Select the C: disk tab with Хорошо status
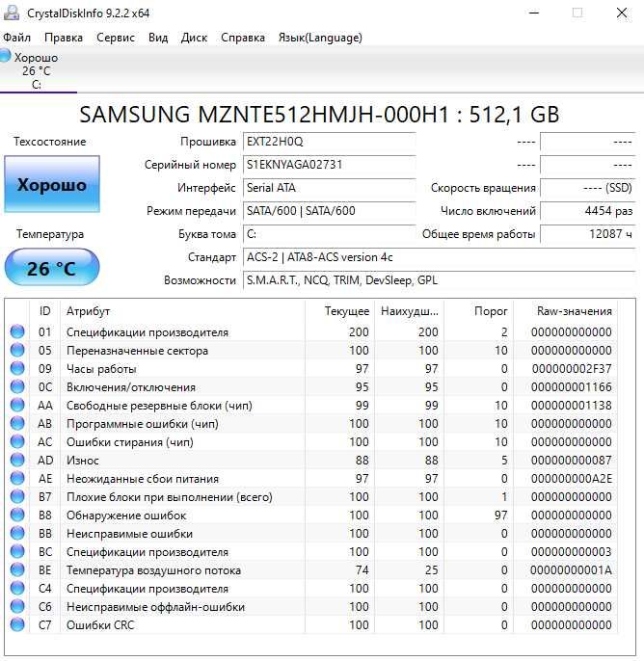 click(37, 70)
